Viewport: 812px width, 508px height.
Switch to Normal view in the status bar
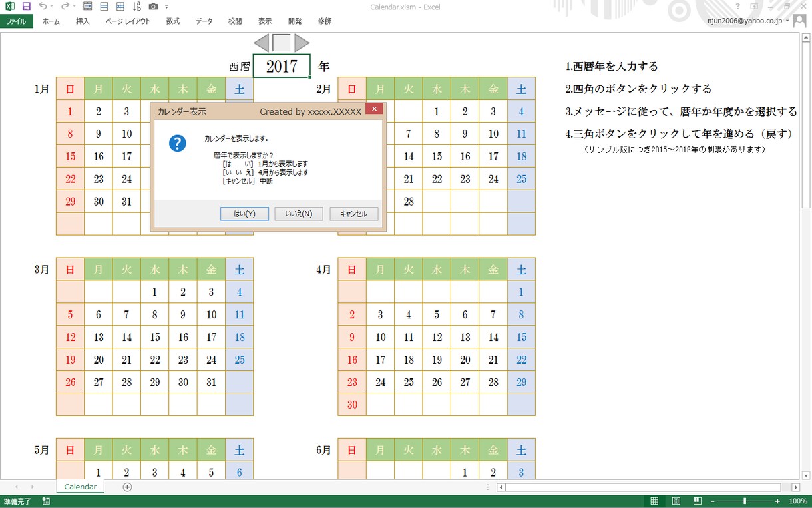pyautogui.click(x=654, y=501)
